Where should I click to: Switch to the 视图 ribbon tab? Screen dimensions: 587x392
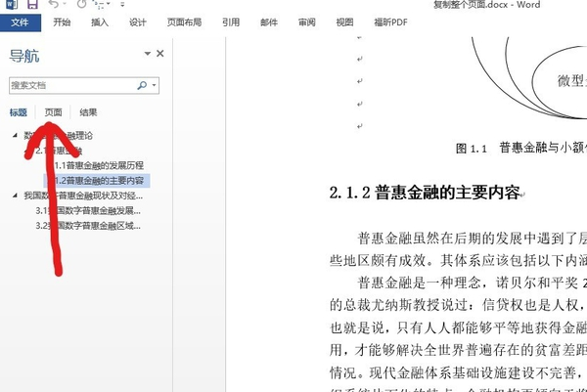344,22
